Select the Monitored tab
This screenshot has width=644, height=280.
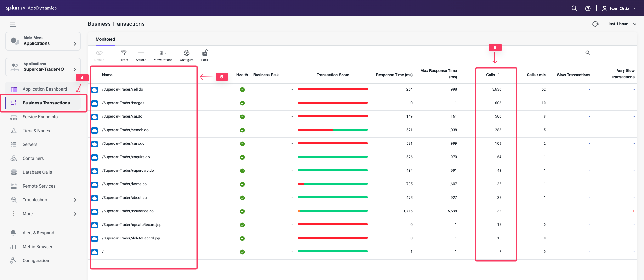coord(105,39)
